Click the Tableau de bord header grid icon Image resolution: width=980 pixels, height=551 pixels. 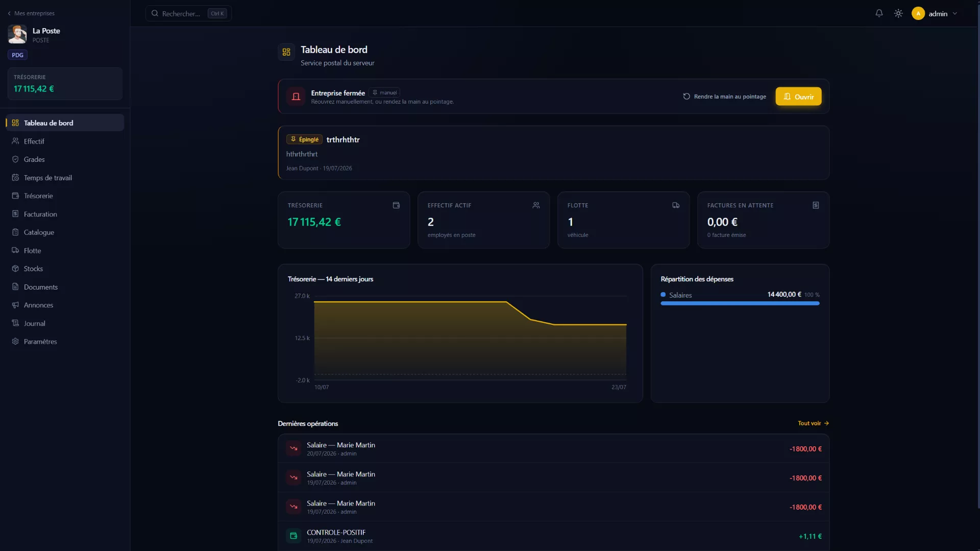click(x=286, y=52)
